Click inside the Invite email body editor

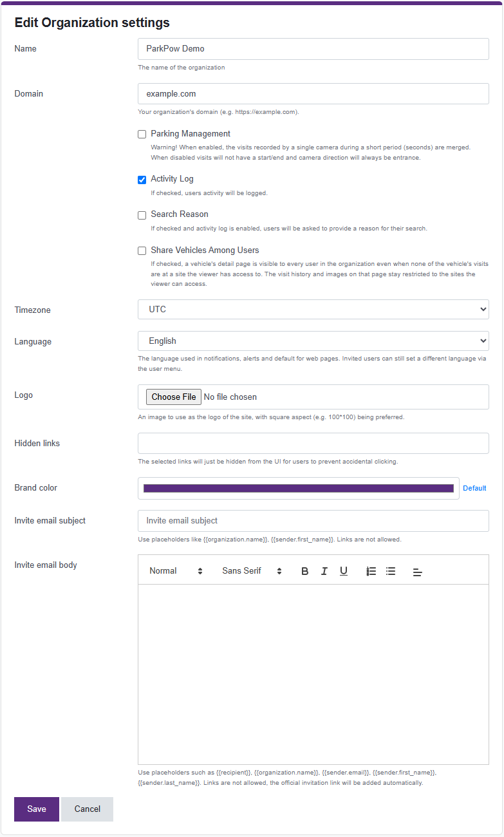[313, 674]
